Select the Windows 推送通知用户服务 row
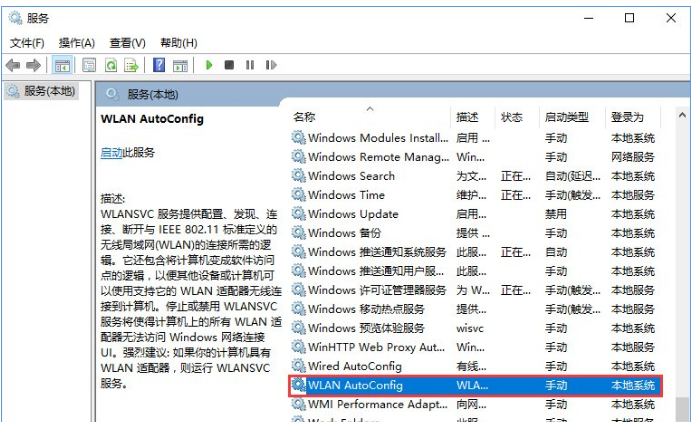691x422 pixels. click(475, 271)
